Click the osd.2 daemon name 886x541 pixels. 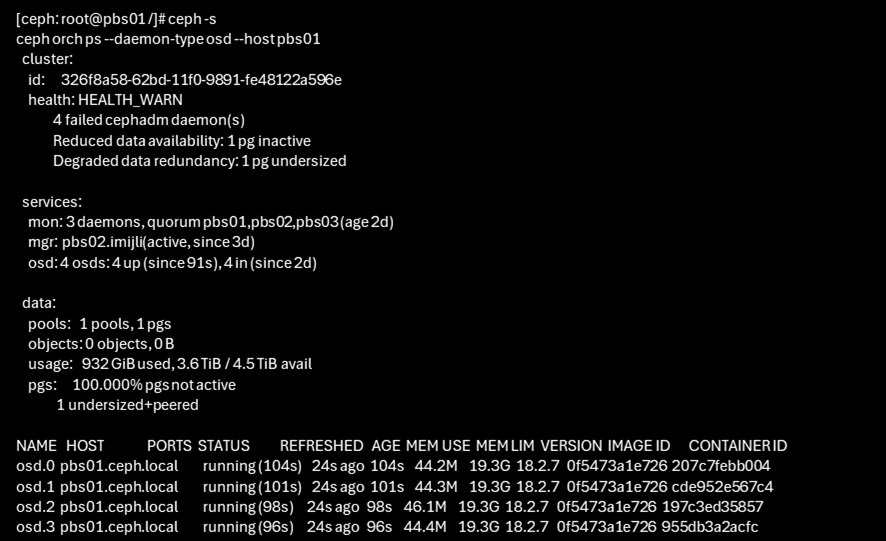pyautogui.click(x=35, y=507)
